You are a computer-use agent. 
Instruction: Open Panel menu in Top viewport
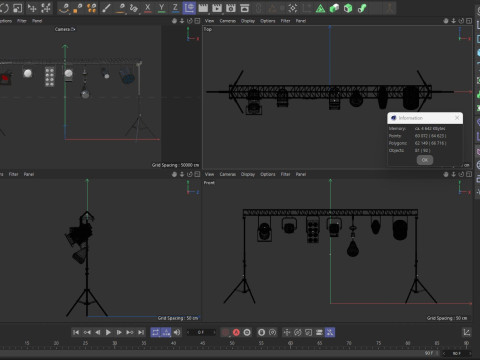(301, 21)
